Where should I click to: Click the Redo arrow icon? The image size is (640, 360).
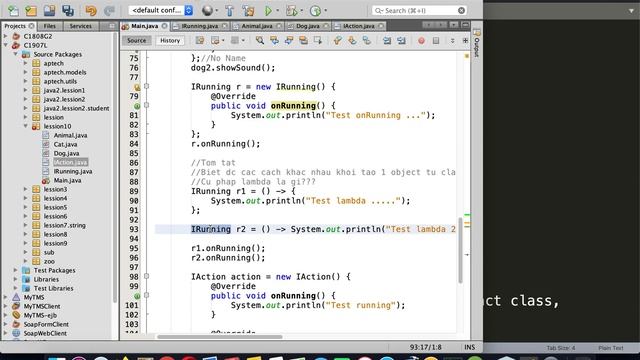point(109,11)
